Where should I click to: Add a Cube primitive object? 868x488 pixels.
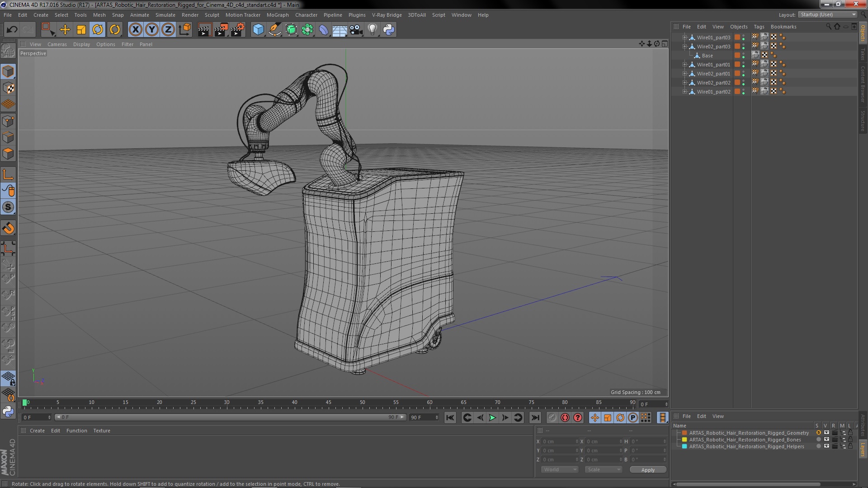pos(258,30)
